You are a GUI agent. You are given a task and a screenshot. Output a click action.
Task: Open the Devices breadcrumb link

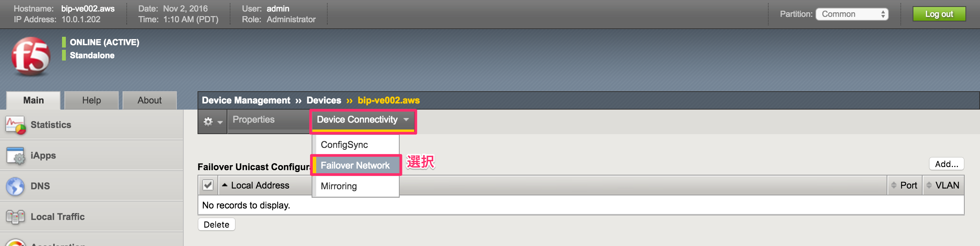[324, 100]
